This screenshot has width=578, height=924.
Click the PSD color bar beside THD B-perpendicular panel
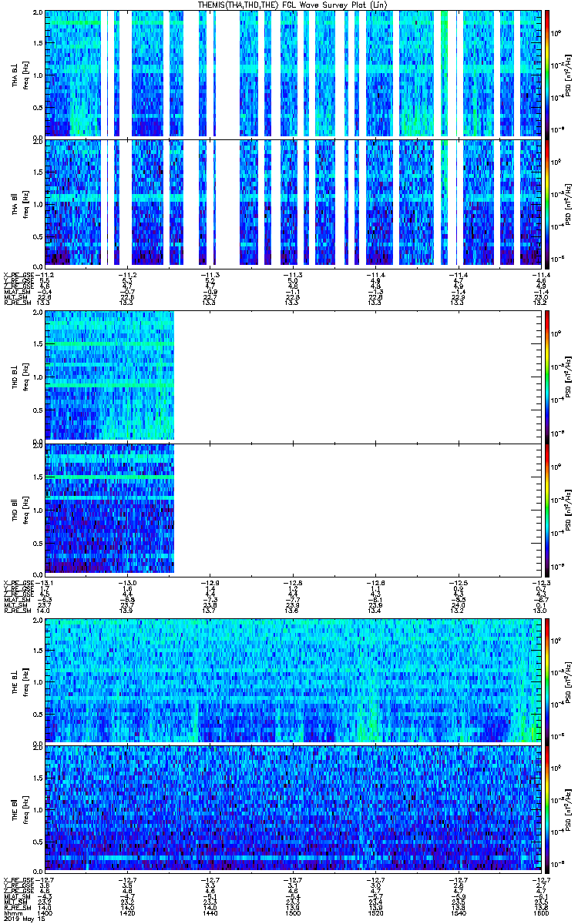coord(548,376)
